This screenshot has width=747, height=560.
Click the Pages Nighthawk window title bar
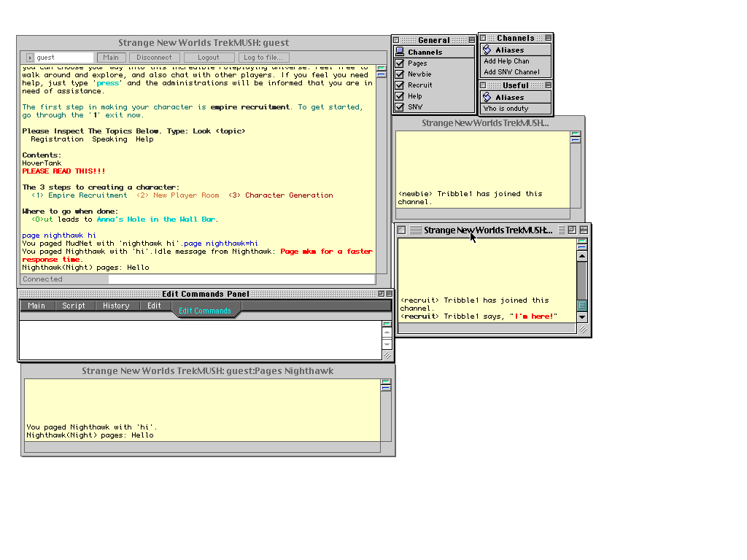(x=208, y=371)
